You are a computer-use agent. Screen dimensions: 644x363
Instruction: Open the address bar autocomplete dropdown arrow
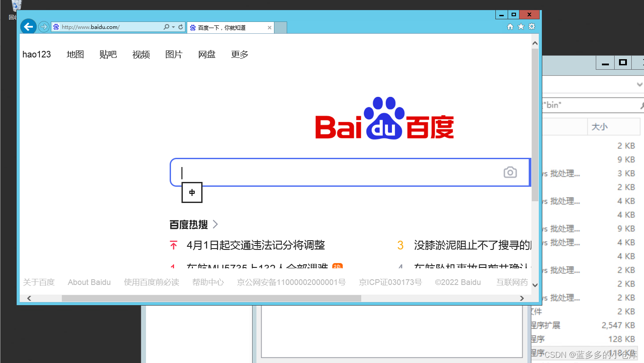point(174,27)
